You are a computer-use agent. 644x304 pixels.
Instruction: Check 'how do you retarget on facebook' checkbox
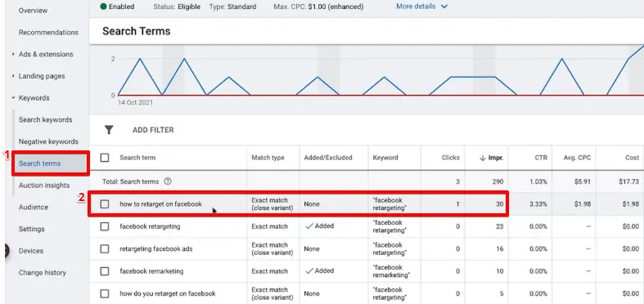click(105, 293)
